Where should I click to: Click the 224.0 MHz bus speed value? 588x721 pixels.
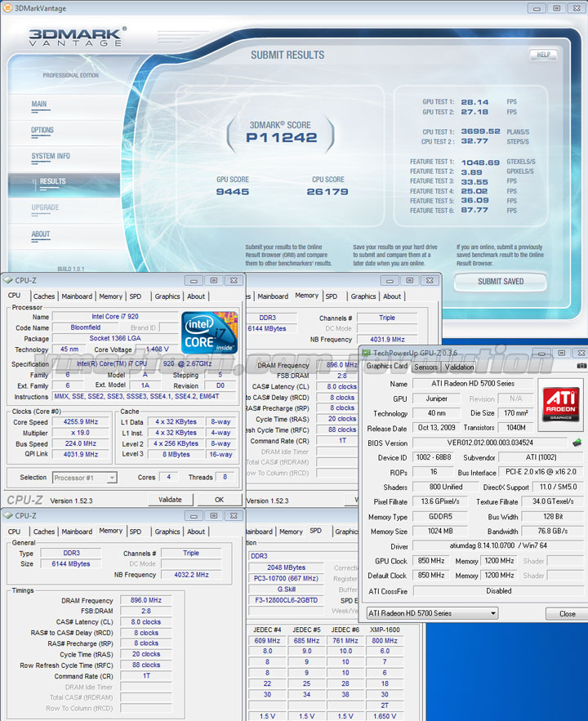(81, 443)
